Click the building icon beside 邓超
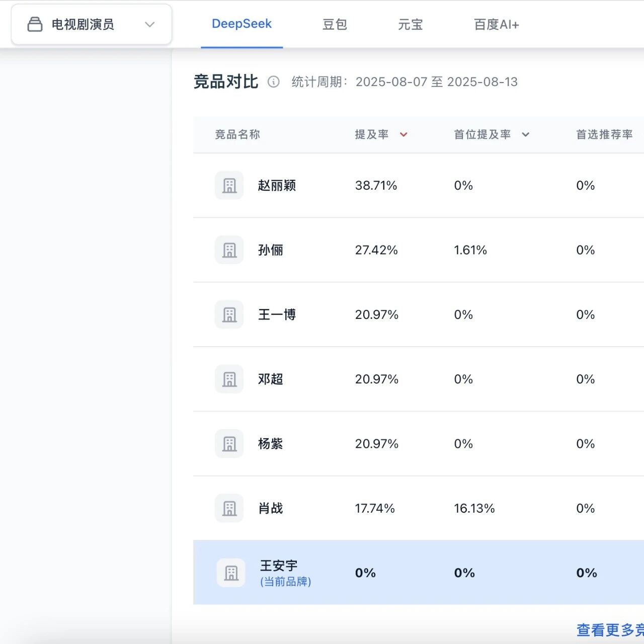 (x=229, y=379)
